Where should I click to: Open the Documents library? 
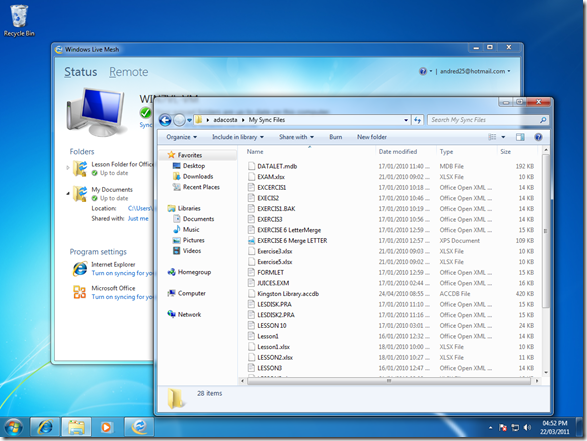194,219
